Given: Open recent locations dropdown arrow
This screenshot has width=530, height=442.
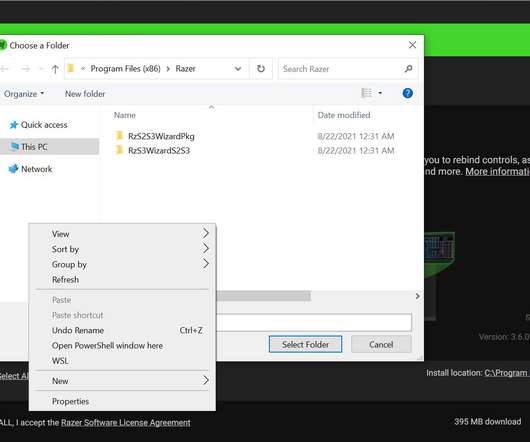Looking at the screenshot, I should (41, 69).
